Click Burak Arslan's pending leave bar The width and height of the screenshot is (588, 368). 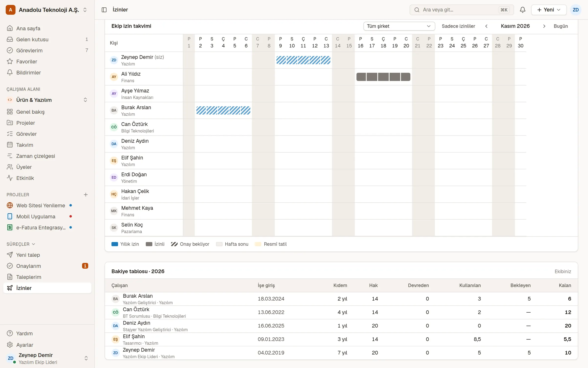click(x=223, y=110)
